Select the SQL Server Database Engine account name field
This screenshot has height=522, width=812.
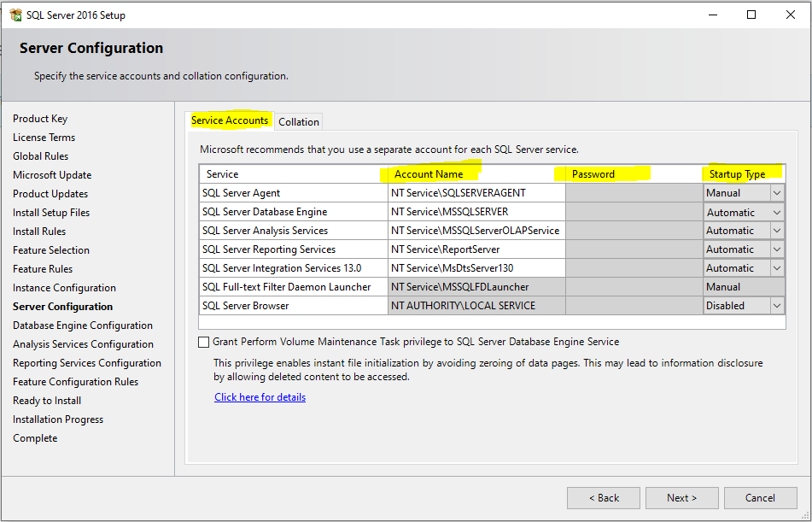(x=476, y=212)
